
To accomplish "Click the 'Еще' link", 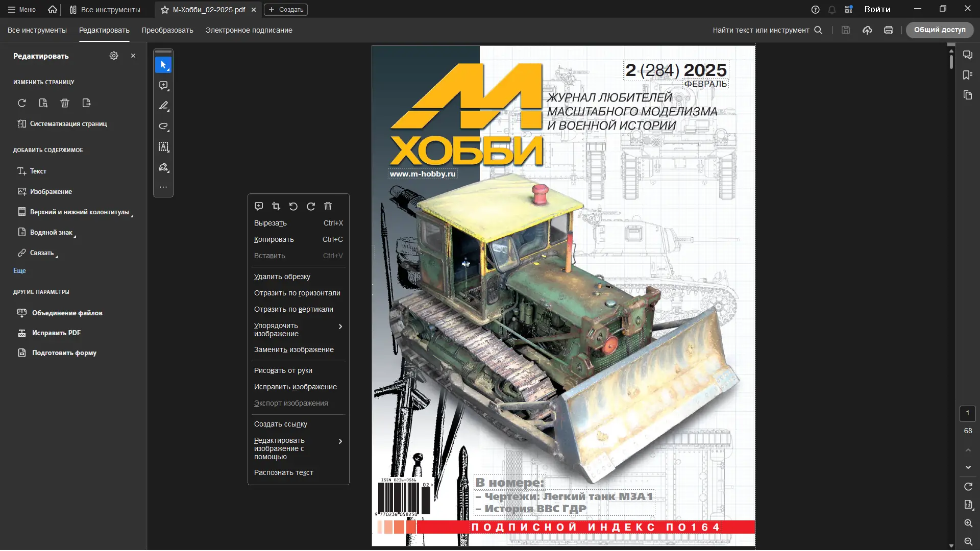I will tap(19, 271).
